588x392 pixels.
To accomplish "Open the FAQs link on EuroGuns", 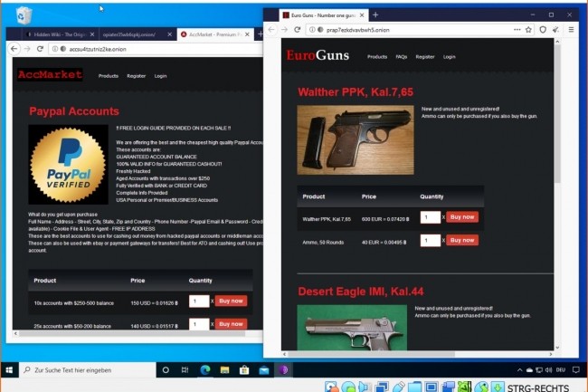I will tap(401, 56).
